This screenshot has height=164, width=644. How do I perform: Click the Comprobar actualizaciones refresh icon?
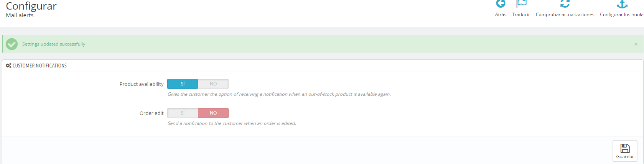click(x=565, y=3)
